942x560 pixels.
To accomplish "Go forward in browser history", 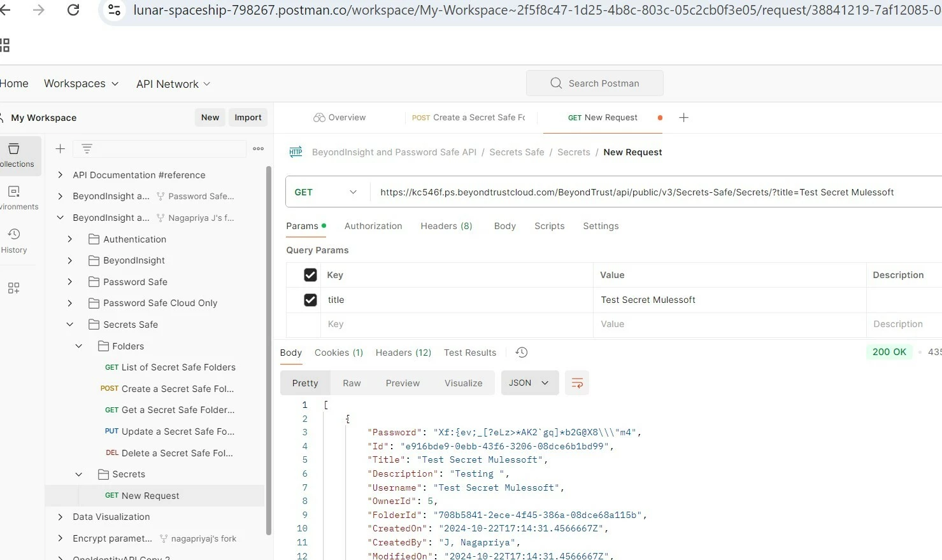I will coord(38,10).
